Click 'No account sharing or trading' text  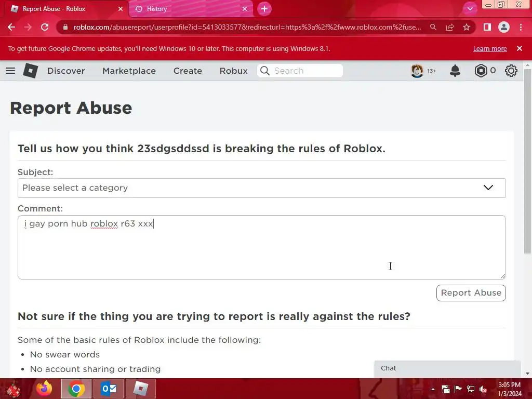tap(96, 369)
